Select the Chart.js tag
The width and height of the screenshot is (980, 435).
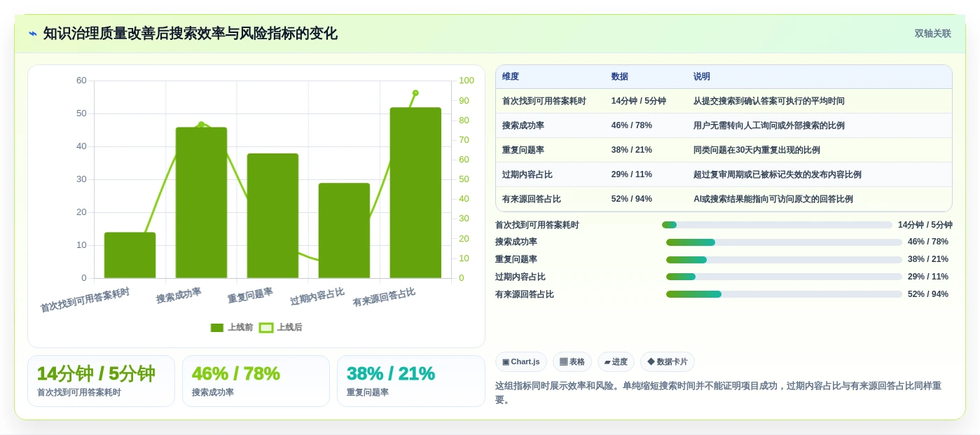pos(521,361)
